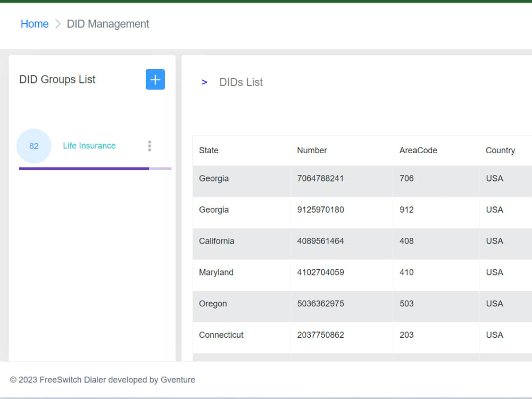Select number 4089561464
532x399 pixels.
tap(321, 241)
